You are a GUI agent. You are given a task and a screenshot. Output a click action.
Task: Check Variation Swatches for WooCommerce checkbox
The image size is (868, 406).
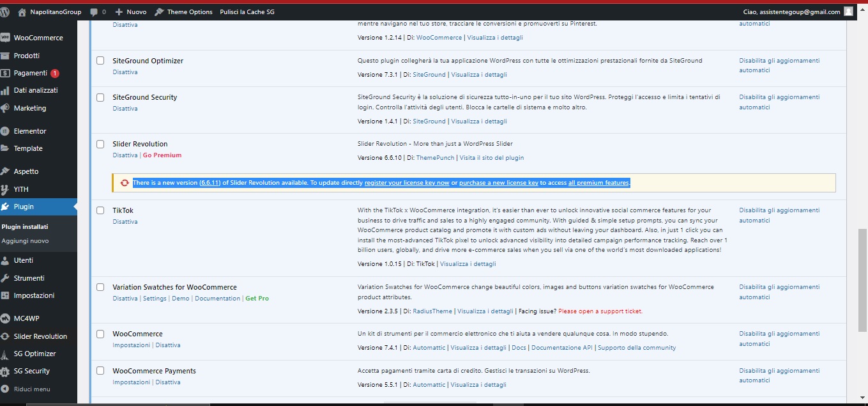tap(100, 287)
